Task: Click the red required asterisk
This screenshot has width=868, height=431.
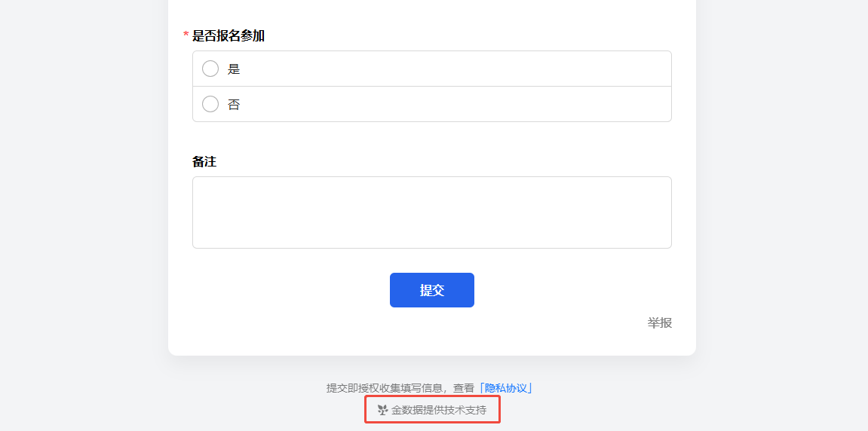Action: coord(186,36)
